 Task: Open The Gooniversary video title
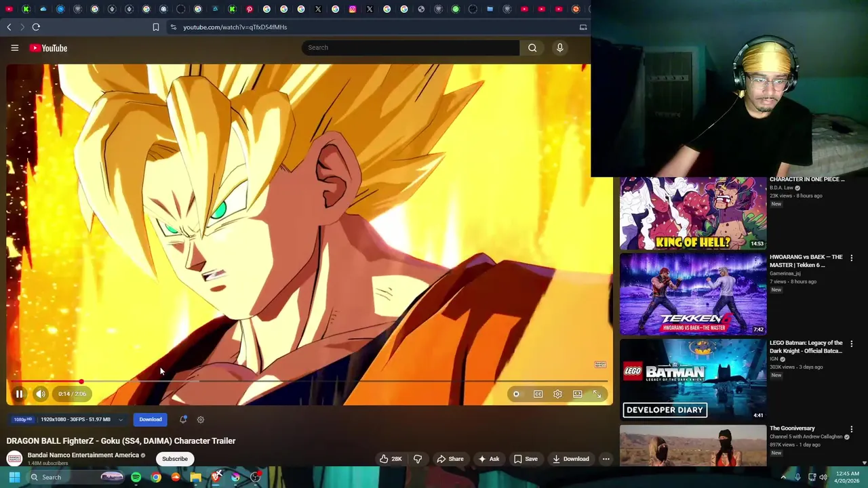pyautogui.click(x=792, y=428)
